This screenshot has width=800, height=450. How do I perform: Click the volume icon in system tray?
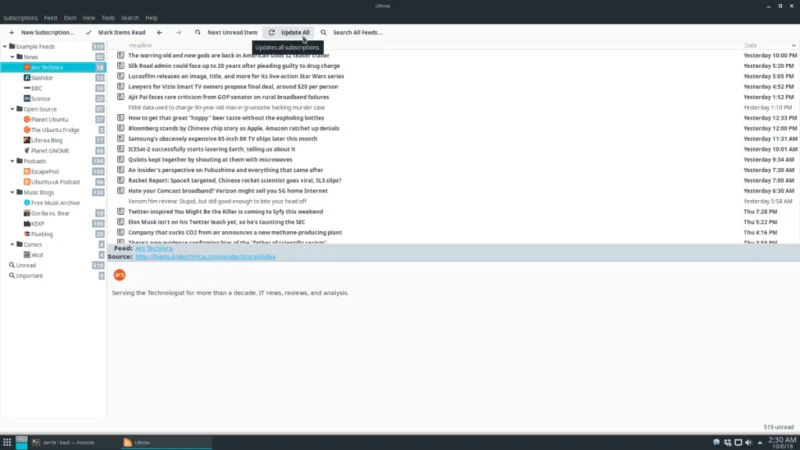click(748, 442)
